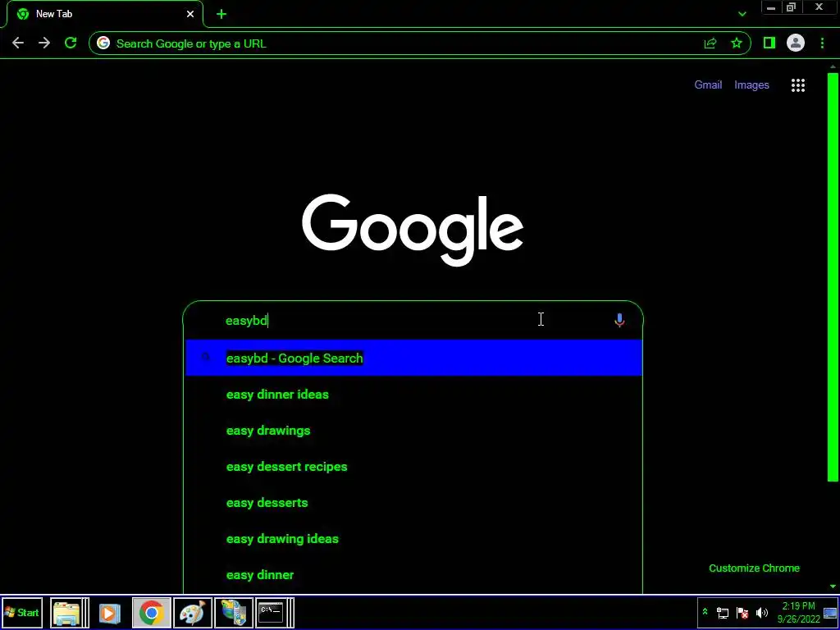Image resolution: width=840 pixels, height=630 pixels.
Task: Bookmark this page with the star icon
Action: [x=737, y=43]
